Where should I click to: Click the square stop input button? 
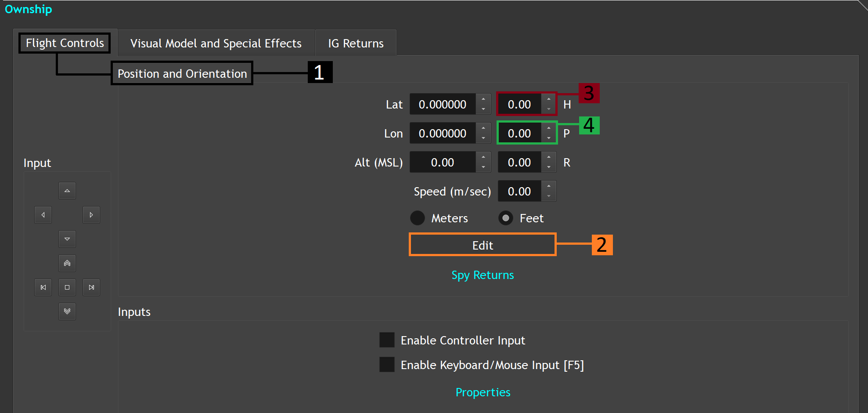[x=67, y=287]
